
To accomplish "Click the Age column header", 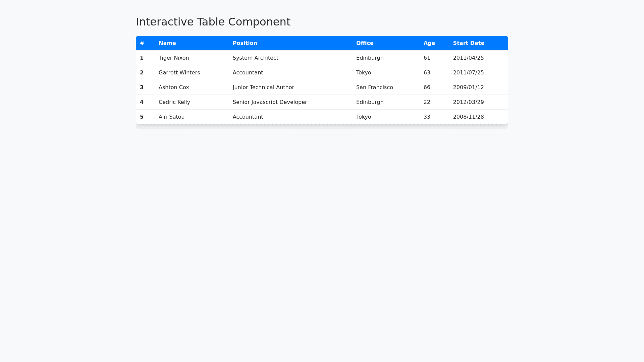I will 429,43.
